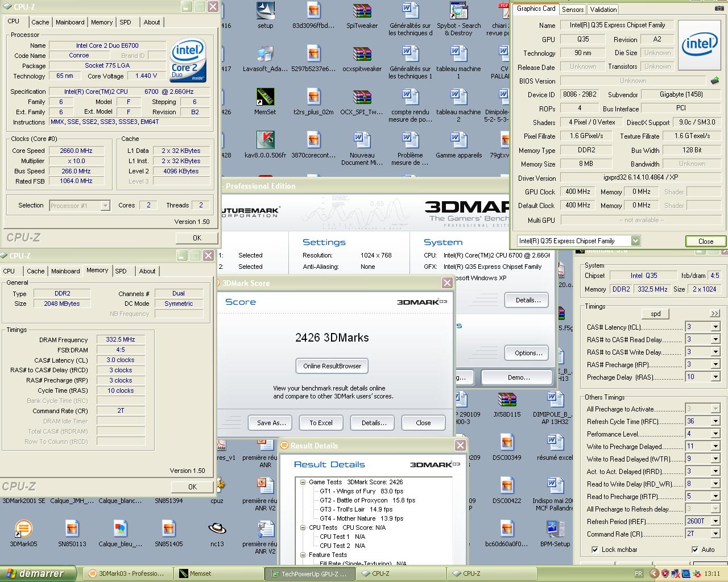Collapse the CPU Tests tree node
728x582 pixels.
(303, 527)
